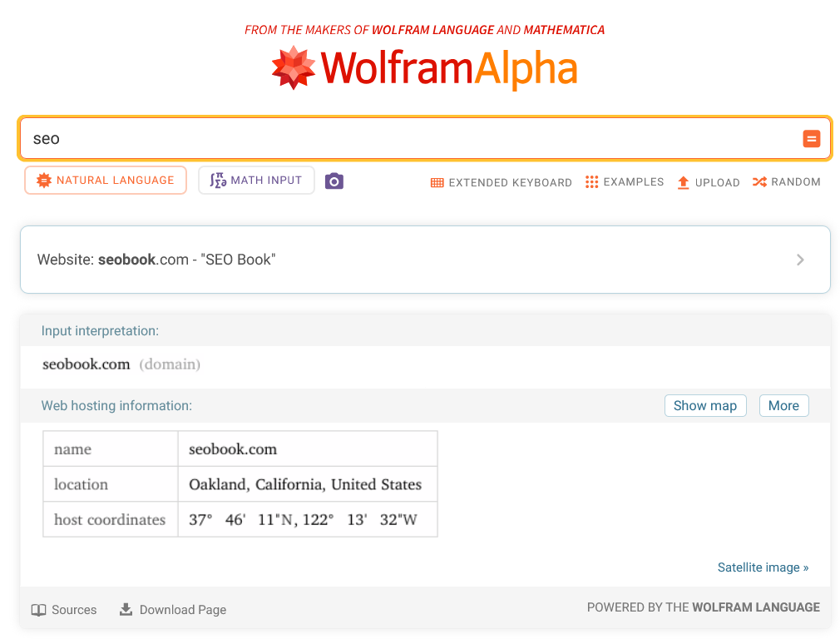The image size is (840, 639).
Task: Click the orange compute button in search box
Action: tap(811, 139)
